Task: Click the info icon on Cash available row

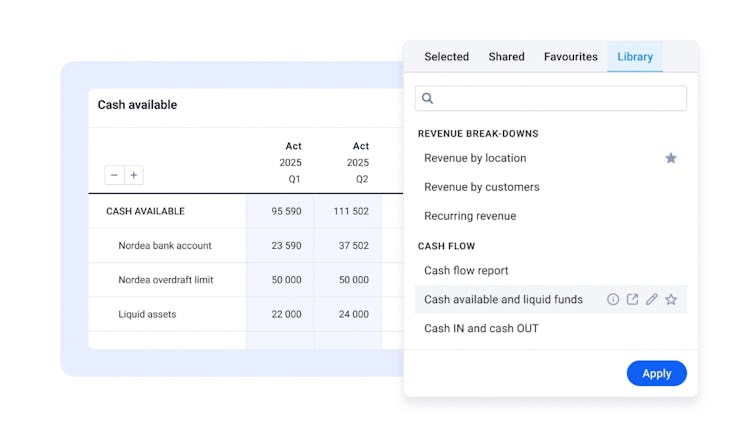Action: click(x=613, y=299)
